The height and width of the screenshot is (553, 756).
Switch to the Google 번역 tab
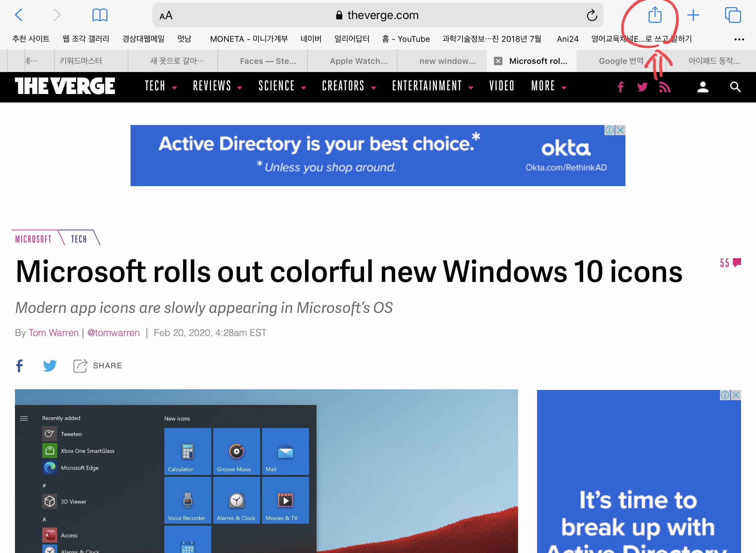[621, 61]
